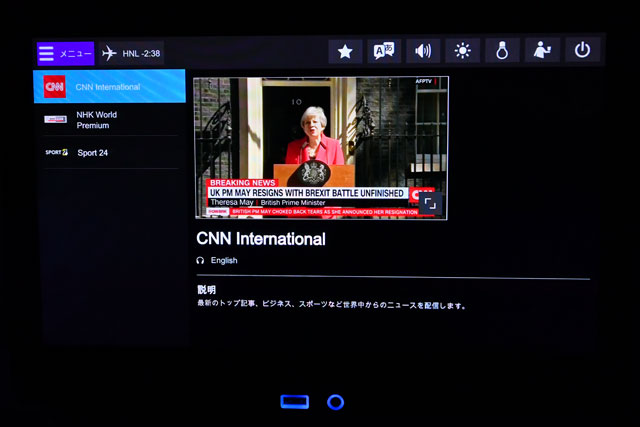
Task: Open the language selection icon
Action: click(x=384, y=52)
